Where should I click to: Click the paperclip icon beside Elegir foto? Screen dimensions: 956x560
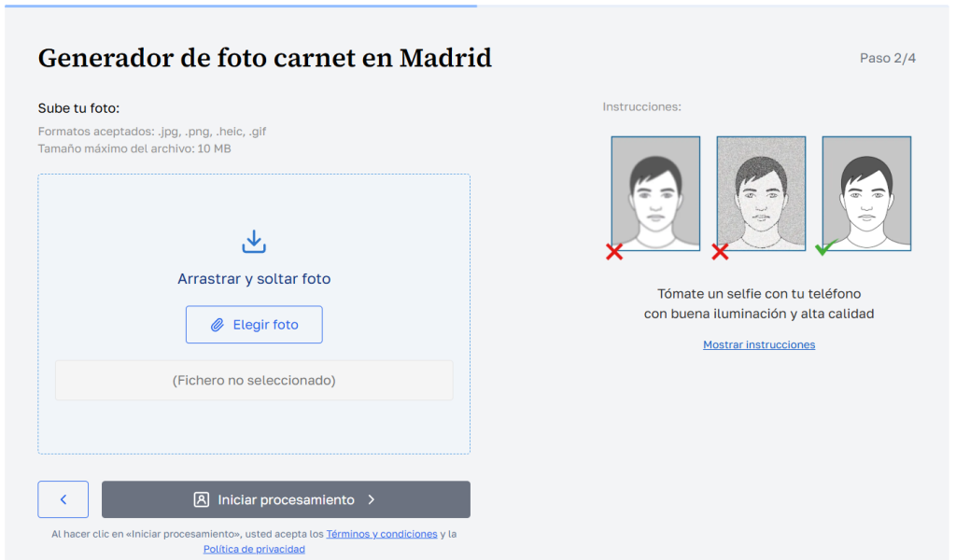(x=217, y=325)
